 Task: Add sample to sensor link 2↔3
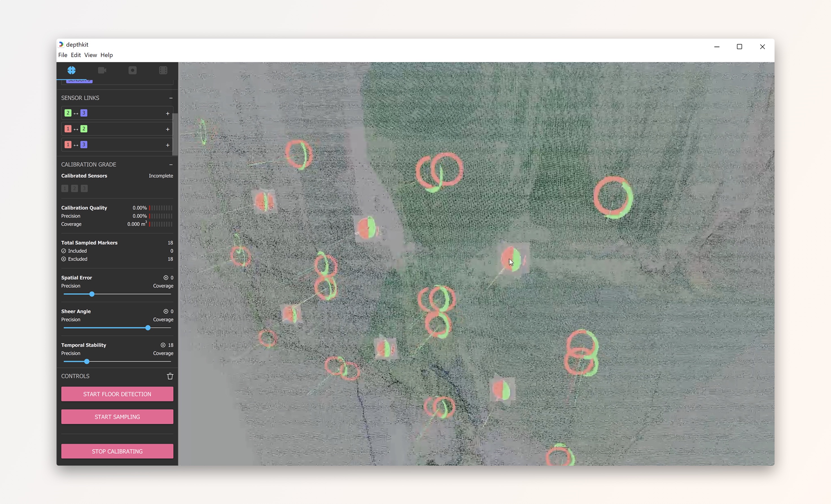coord(168,113)
